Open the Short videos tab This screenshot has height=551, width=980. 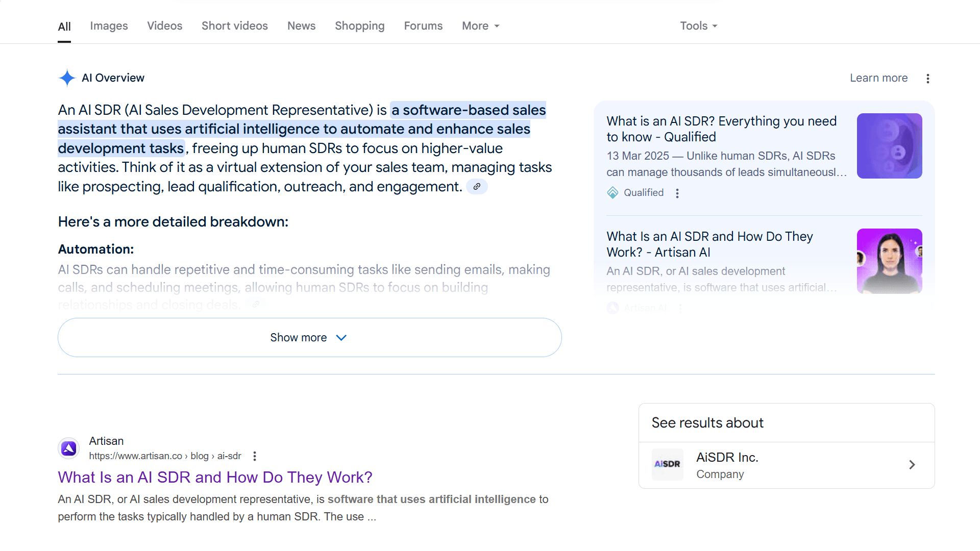tap(234, 26)
